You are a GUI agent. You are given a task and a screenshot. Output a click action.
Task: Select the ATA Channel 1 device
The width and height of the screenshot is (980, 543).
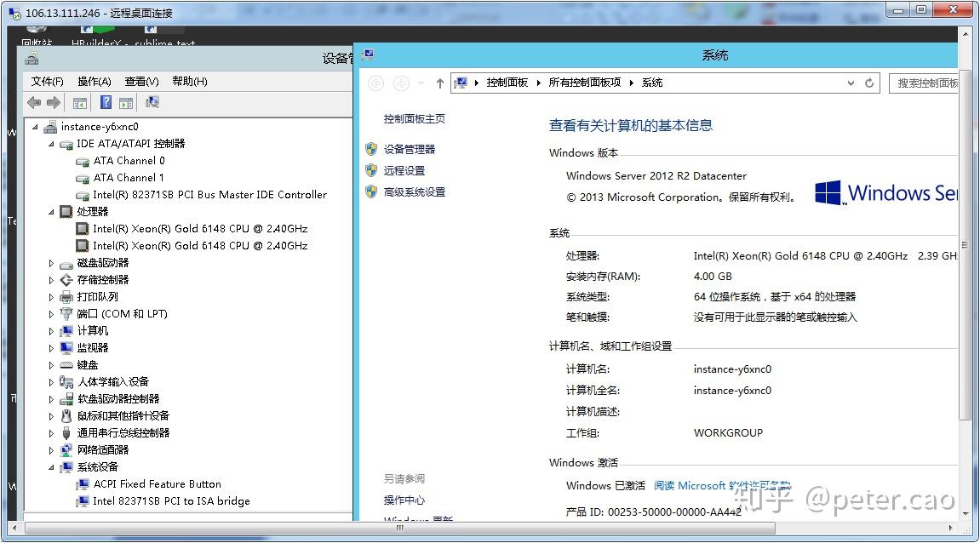pos(129,178)
